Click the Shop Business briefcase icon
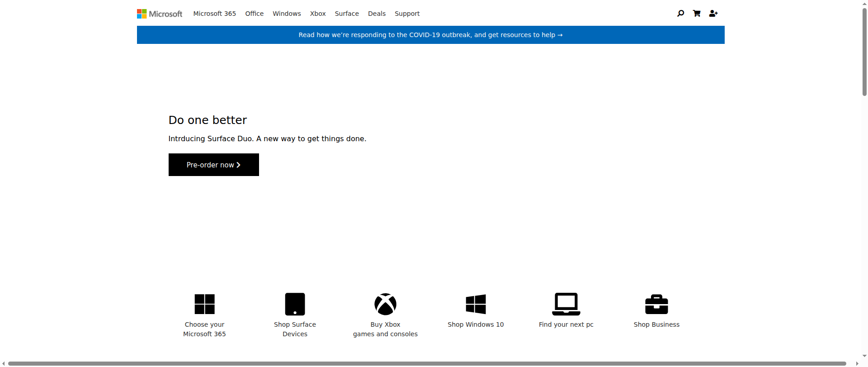 (x=656, y=304)
